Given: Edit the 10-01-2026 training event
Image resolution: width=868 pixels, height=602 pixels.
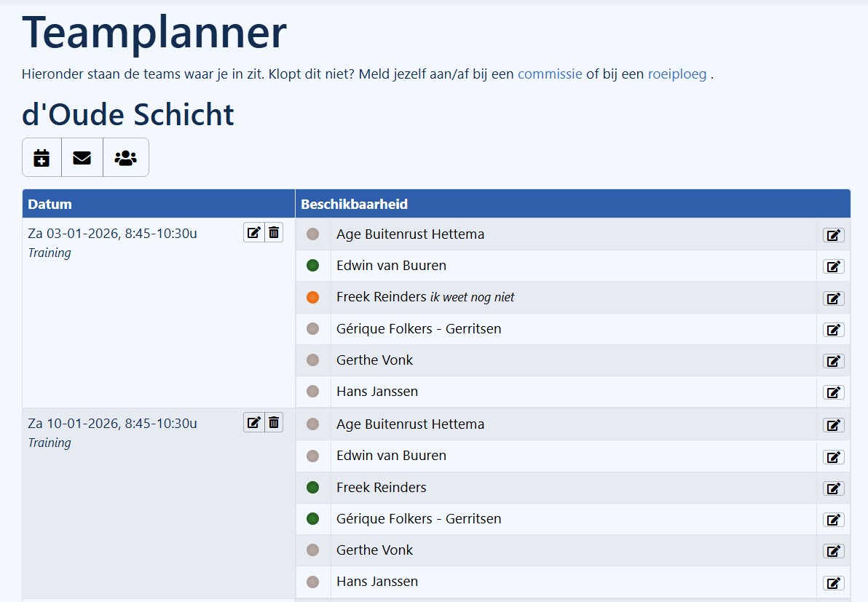Looking at the screenshot, I should click(x=253, y=422).
